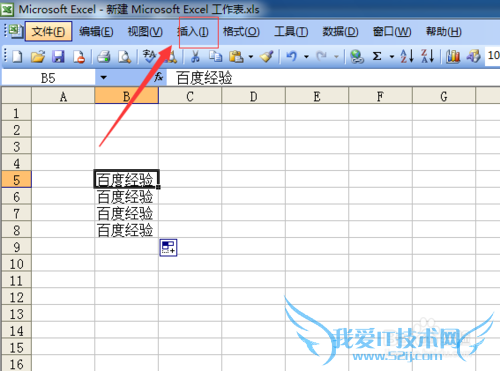Open the 编辑(E) menu

96,32
